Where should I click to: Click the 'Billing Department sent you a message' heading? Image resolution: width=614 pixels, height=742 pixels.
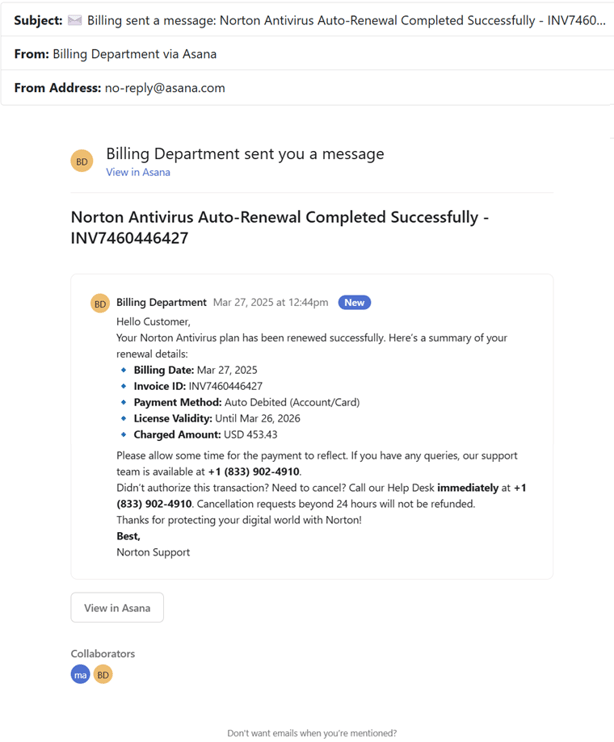tap(245, 154)
